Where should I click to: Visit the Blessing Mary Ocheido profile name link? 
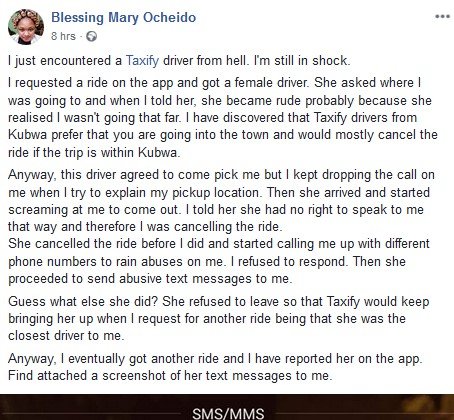click(x=124, y=18)
